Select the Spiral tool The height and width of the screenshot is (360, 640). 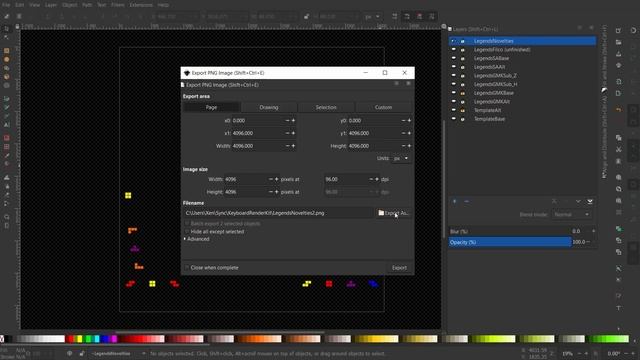(7, 86)
